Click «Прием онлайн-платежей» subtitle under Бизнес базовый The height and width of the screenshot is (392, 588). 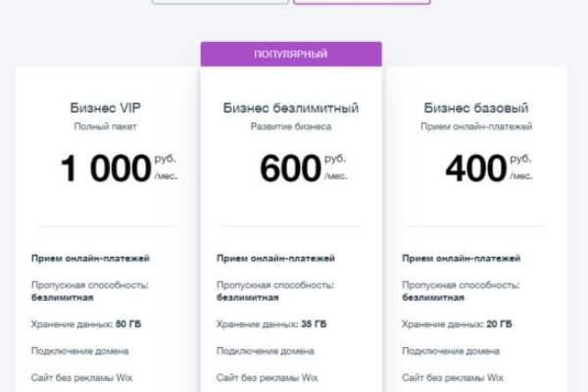[x=477, y=127]
